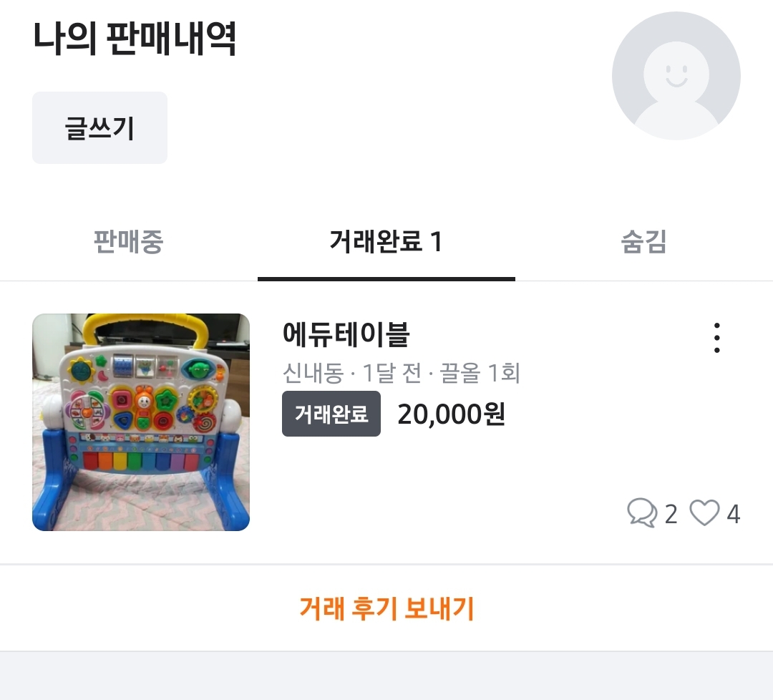Click the dark 거래완료 status badge
This screenshot has height=700, width=773.
331,414
